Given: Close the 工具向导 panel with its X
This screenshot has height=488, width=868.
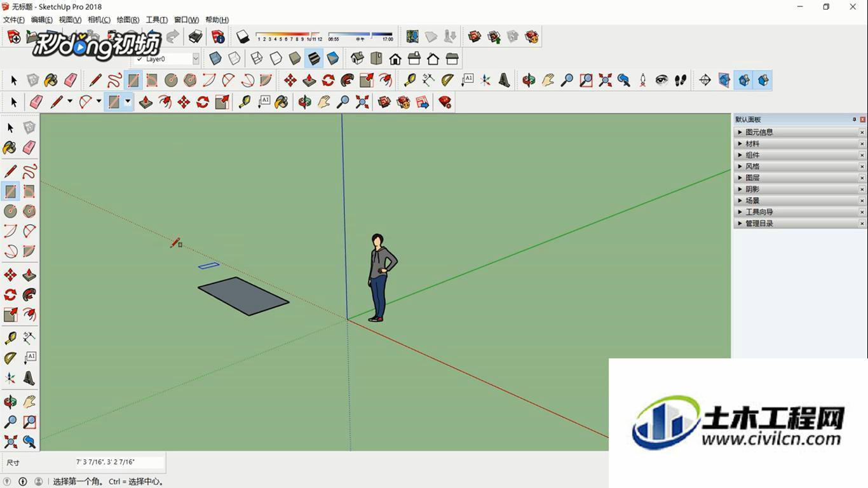Looking at the screenshot, I should coord(862,212).
